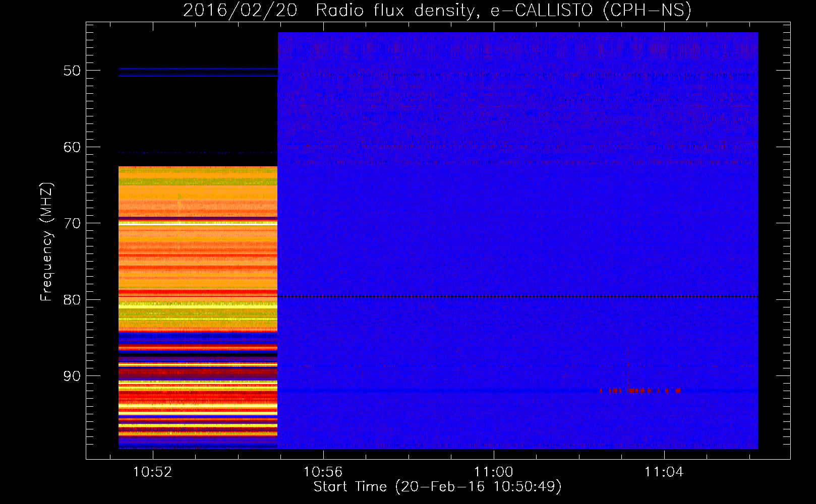Click the '11:00' time tick label

(x=494, y=472)
